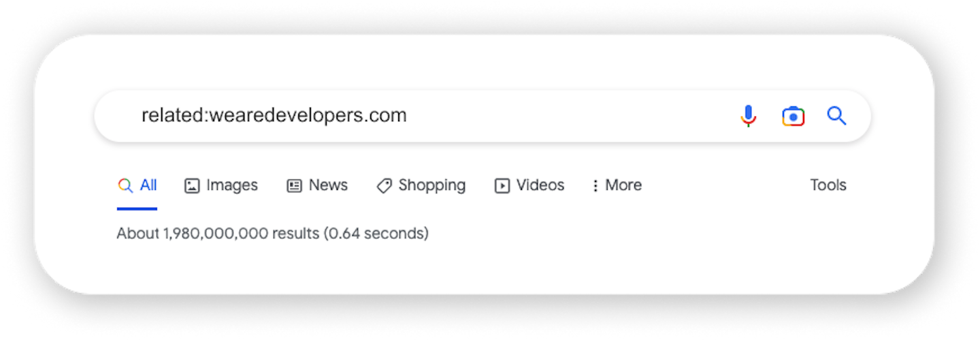
Task: Open the Videos tab label
Action: 540,185
